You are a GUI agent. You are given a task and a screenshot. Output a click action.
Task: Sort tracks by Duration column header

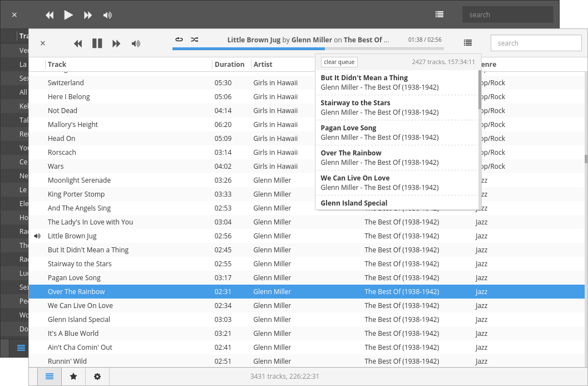[x=229, y=64]
